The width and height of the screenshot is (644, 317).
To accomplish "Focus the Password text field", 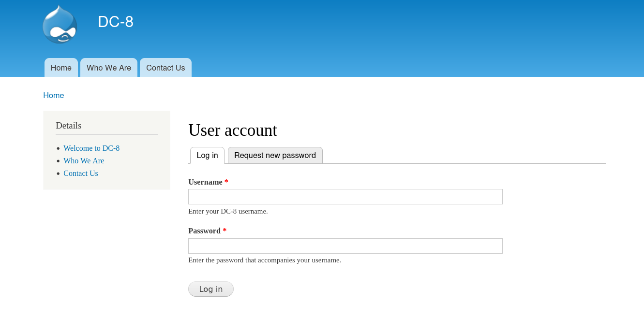I will [345, 246].
